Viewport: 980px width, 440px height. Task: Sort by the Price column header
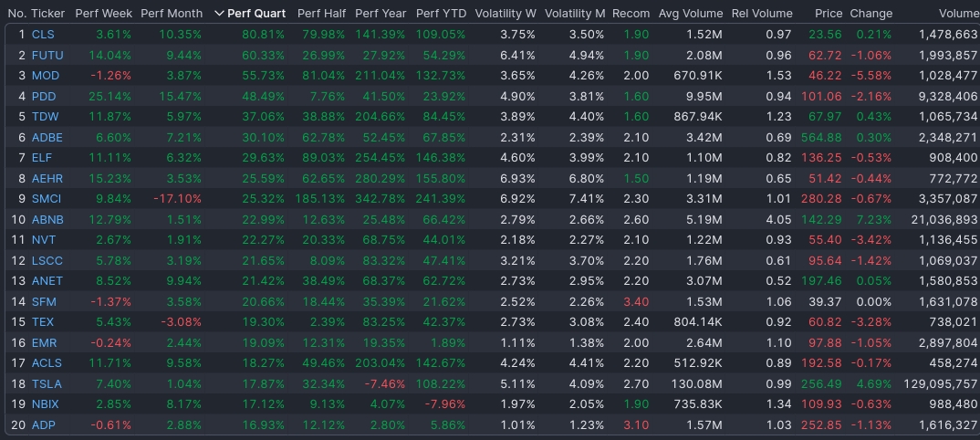click(x=829, y=13)
